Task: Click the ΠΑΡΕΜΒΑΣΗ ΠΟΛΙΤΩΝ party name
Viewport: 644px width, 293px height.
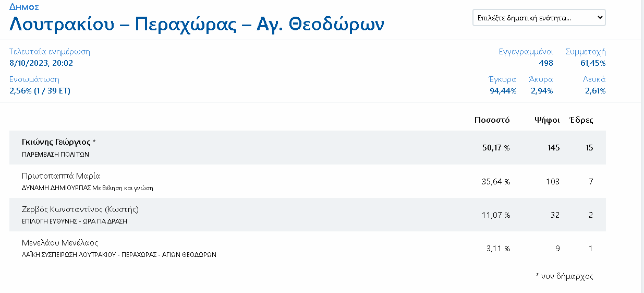Action: click(56, 155)
